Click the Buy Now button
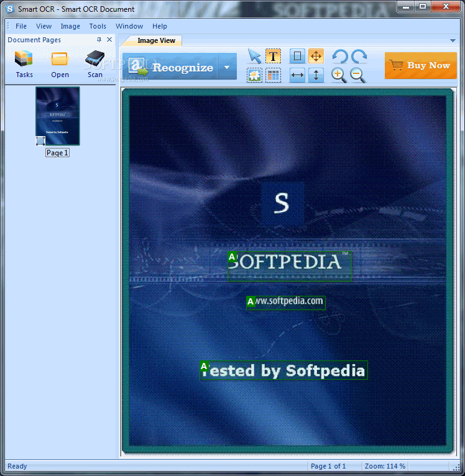 421,66
